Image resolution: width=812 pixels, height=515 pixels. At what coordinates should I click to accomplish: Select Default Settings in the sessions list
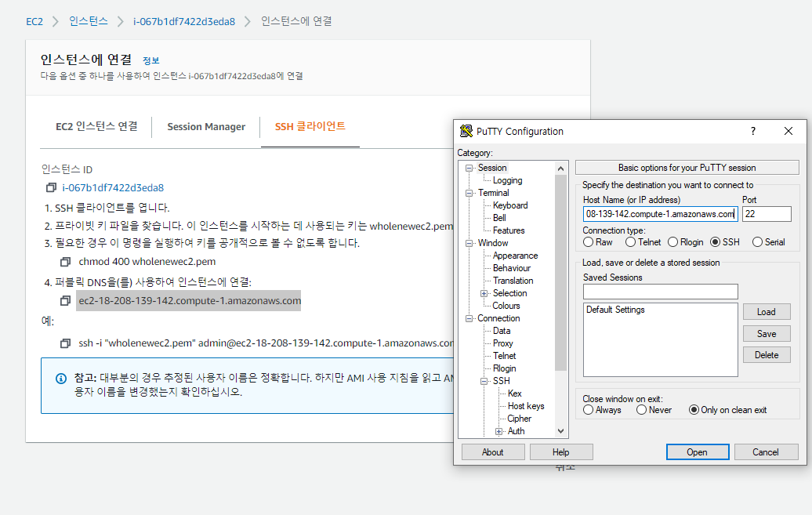615,310
